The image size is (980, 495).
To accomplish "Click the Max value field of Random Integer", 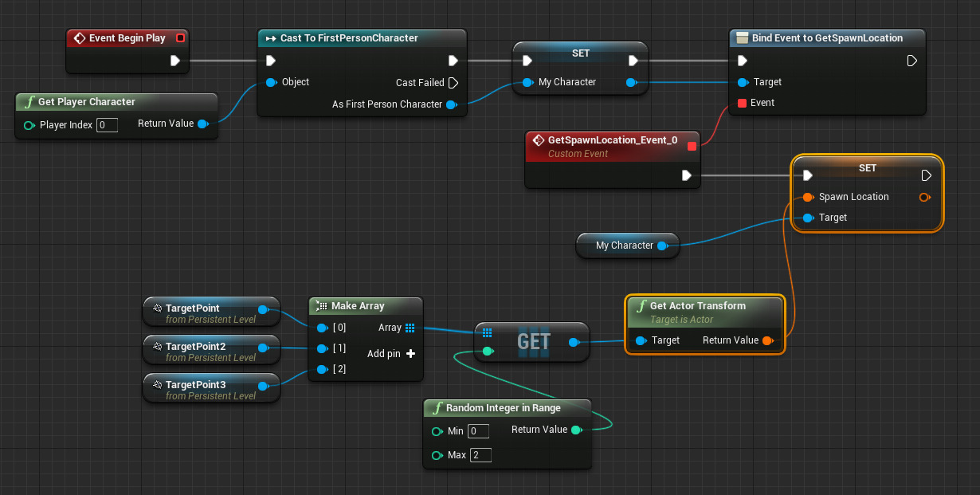I will (480, 454).
